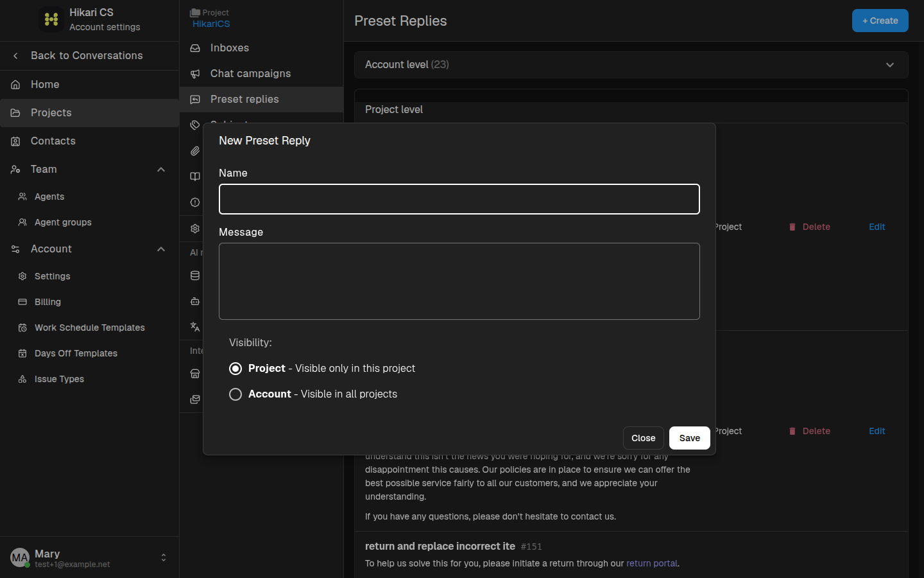Click the back chevron beside Back to Conversations

pos(15,56)
